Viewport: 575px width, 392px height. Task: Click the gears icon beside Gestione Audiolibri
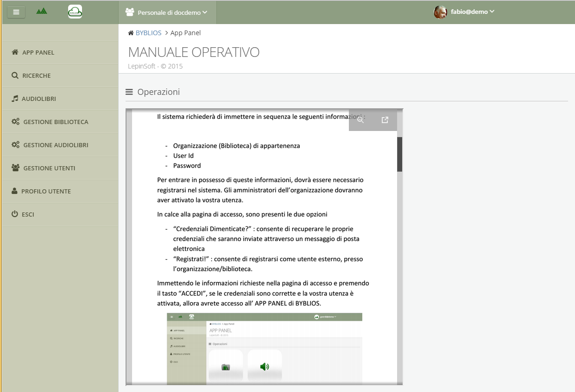[x=16, y=145]
